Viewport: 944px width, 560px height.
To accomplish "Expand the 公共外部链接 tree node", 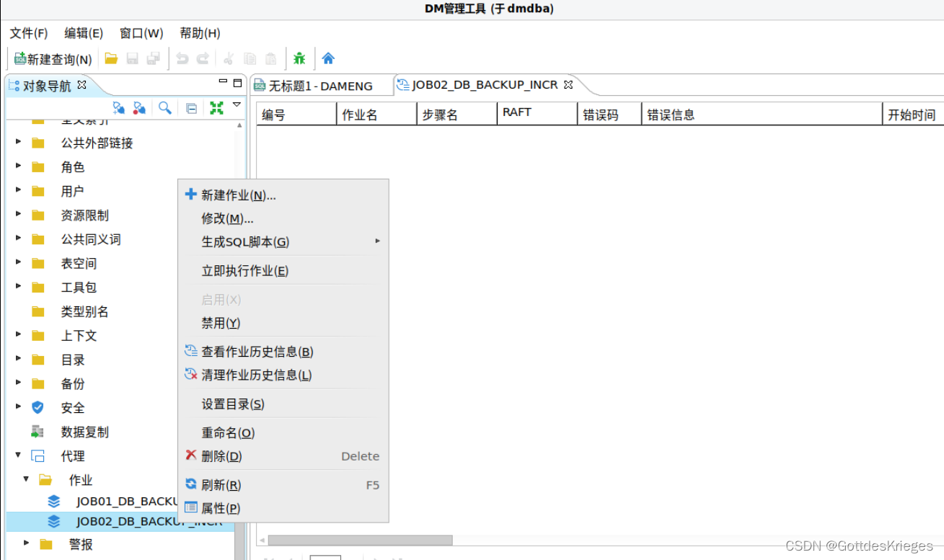I will (18, 143).
